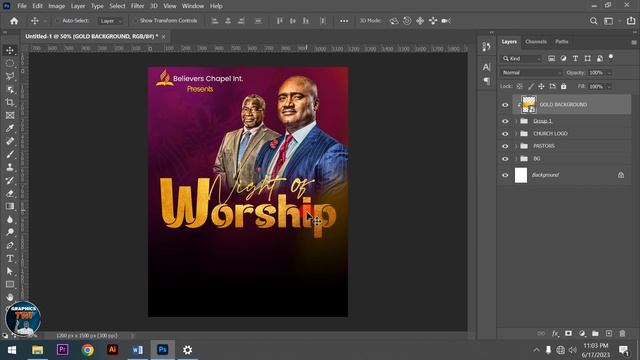
Task: Select the Brush tool
Action: [x=10, y=154]
